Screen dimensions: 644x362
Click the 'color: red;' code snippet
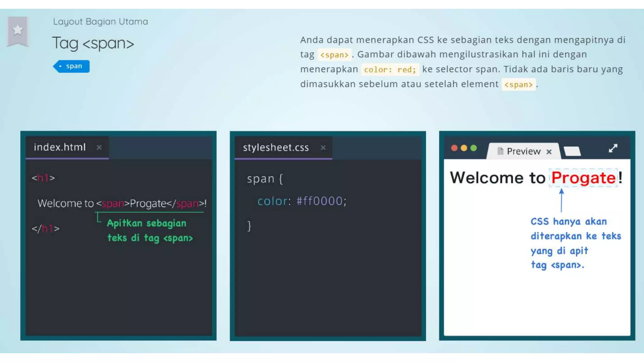tap(390, 69)
